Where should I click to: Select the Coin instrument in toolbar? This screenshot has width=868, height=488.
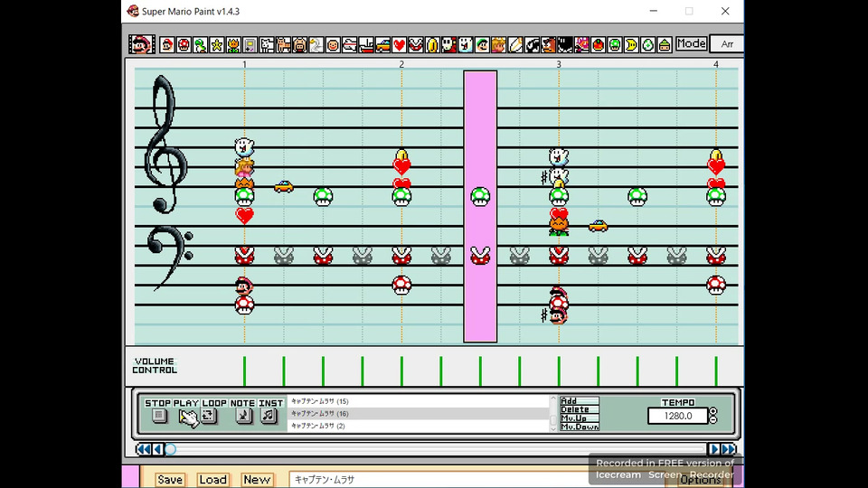tap(432, 45)
